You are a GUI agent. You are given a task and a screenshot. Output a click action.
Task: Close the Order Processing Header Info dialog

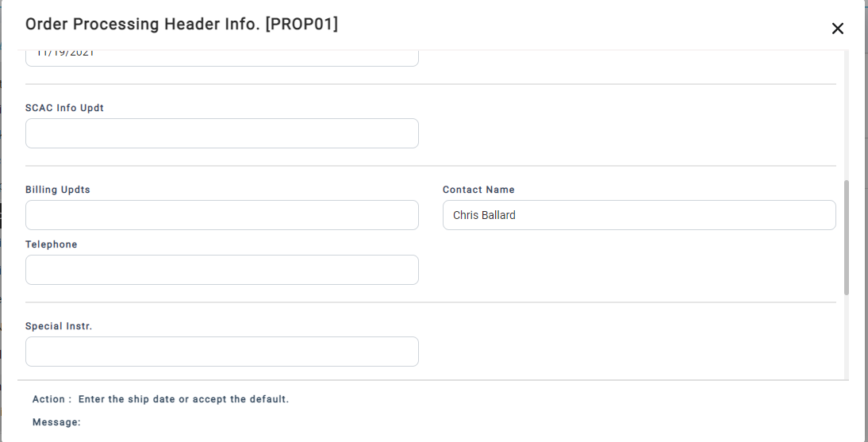837,29
